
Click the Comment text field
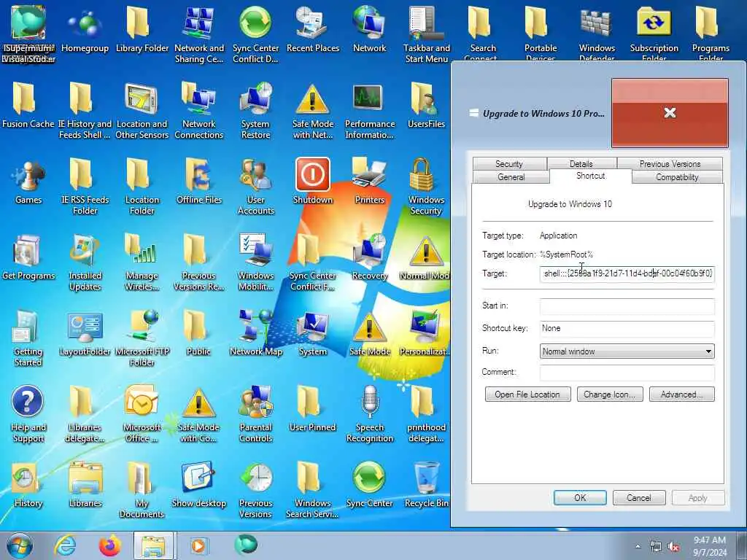click(x=627, y=373)
